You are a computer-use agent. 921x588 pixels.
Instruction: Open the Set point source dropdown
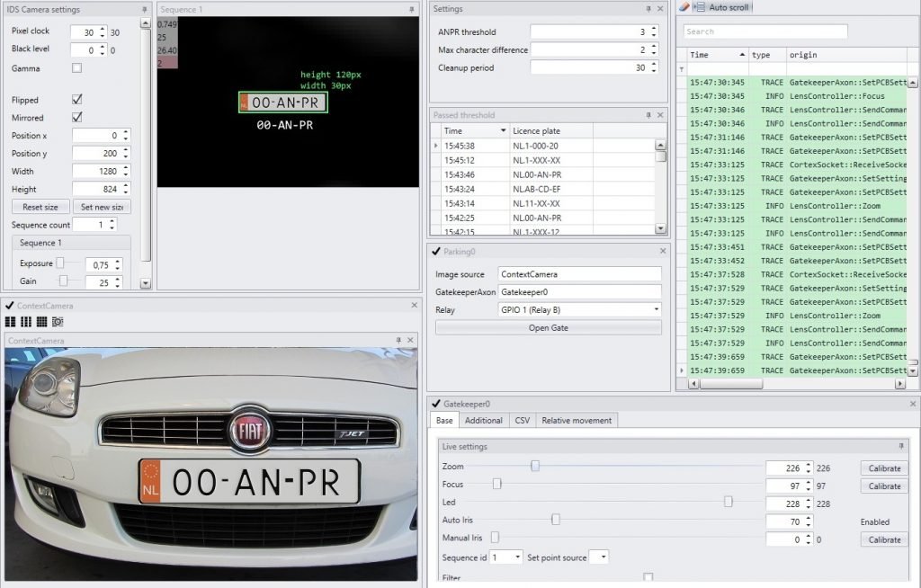(x=604, y=557)
